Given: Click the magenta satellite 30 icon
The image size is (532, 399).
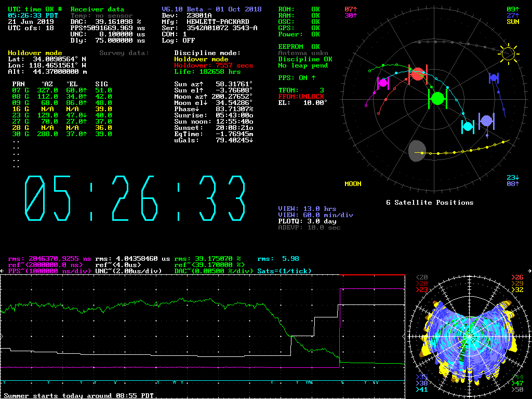Looking at the screenshot, I should coord(383,83).
